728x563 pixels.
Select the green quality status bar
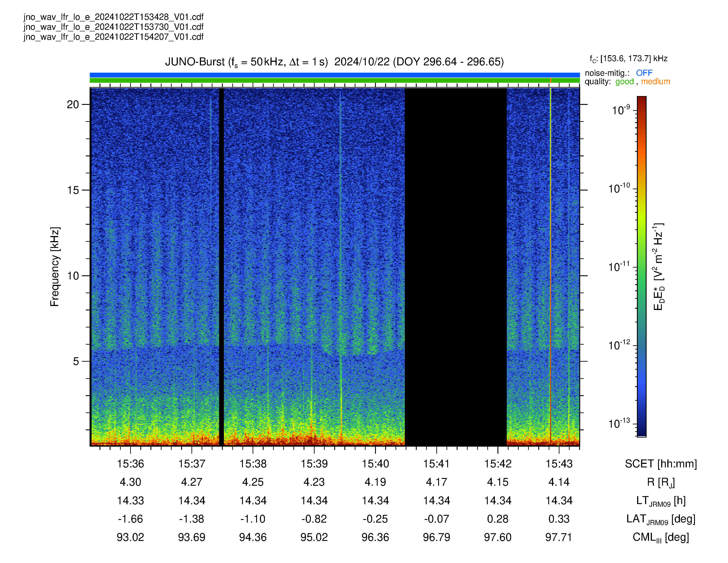(x=335, y=80)
